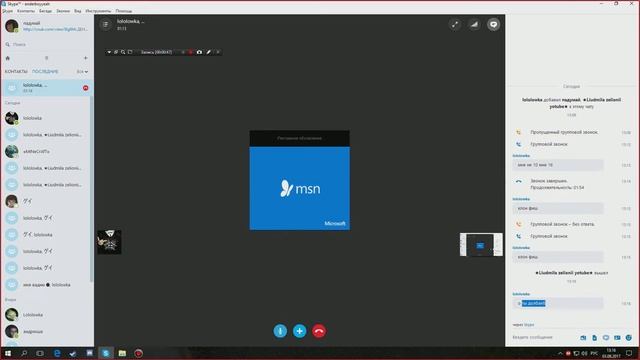Click the own screen-share preview thumbnail

tap(481, 244)
